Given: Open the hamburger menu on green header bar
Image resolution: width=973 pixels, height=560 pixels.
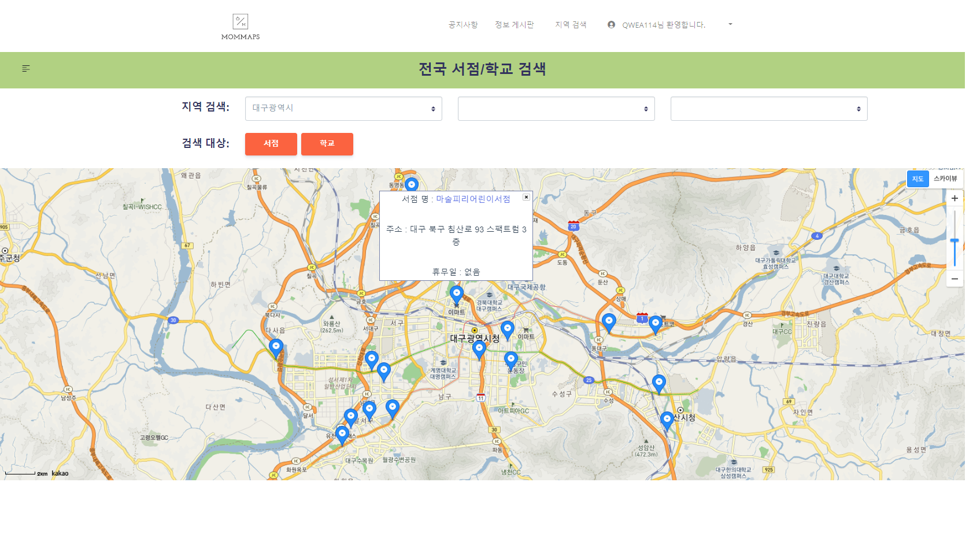Looking at the screenshot, I should tap(25, 68).
